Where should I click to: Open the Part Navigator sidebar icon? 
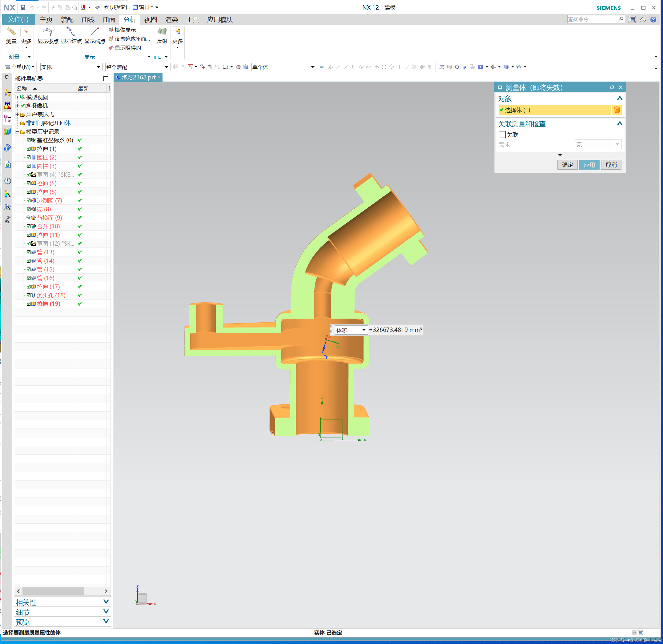[x=7, y=119]
